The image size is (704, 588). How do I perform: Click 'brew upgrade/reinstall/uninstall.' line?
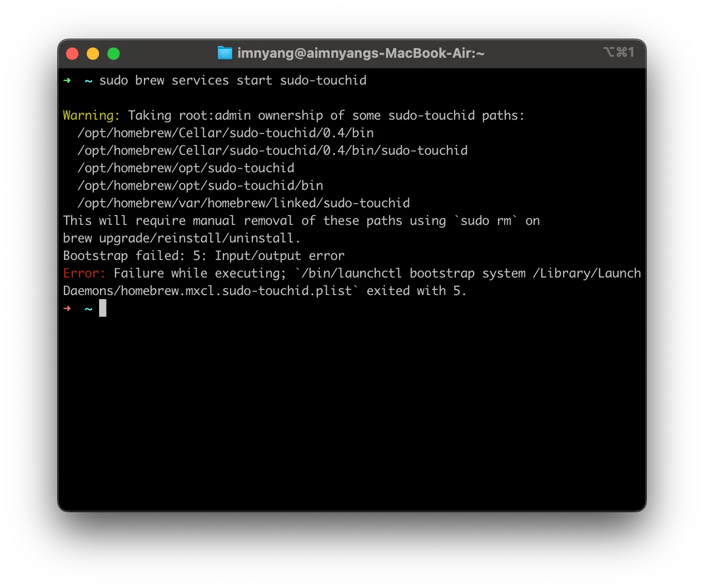tap(182, 238)
